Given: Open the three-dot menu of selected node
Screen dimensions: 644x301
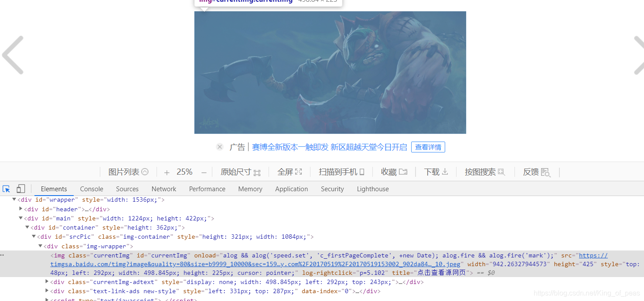Looking at the screenshot, I should point(2,255).
